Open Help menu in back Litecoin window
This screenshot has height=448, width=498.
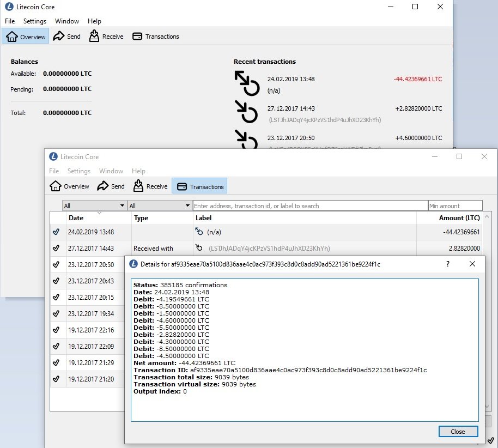click(x=94, y=21)
